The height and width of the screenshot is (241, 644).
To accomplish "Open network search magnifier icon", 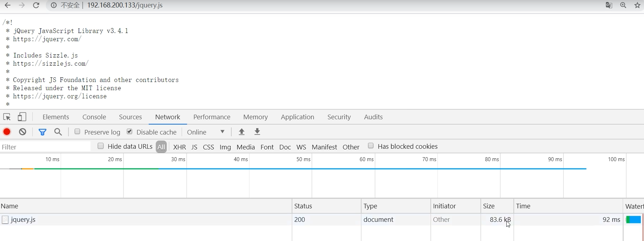I will (x=58, y=132).
